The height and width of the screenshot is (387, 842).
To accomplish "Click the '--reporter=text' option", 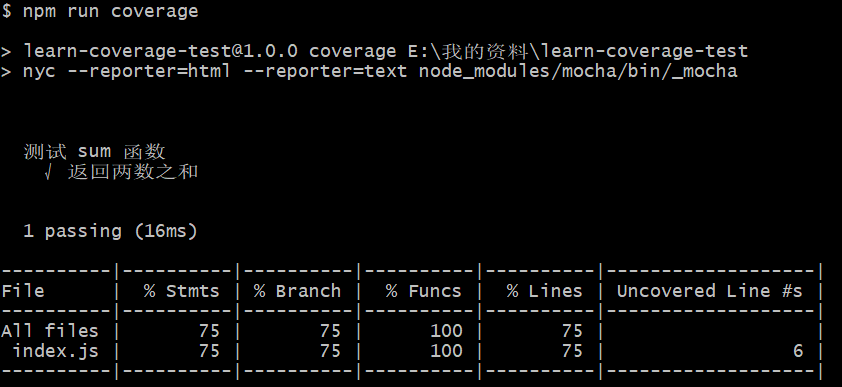I will [x=325, y=71].
